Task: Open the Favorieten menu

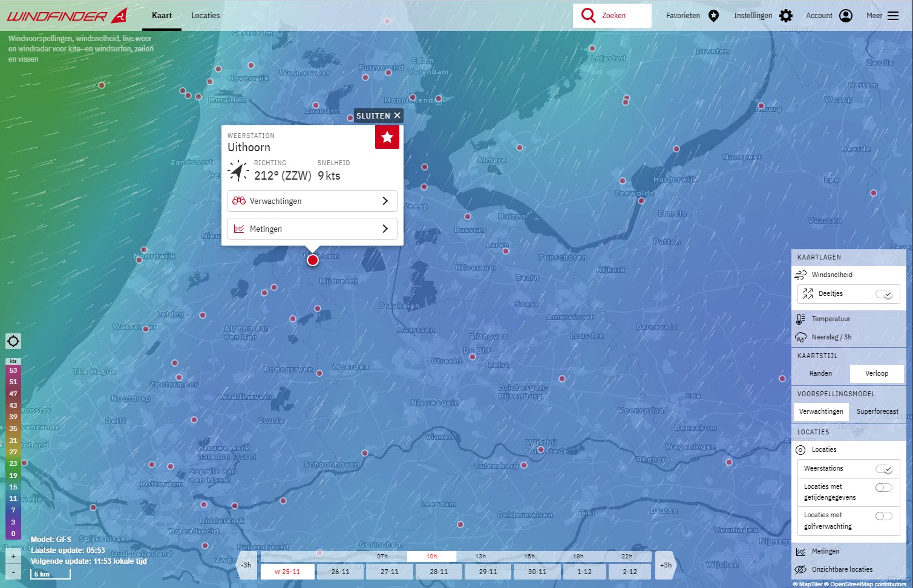Action: [692, 16]
